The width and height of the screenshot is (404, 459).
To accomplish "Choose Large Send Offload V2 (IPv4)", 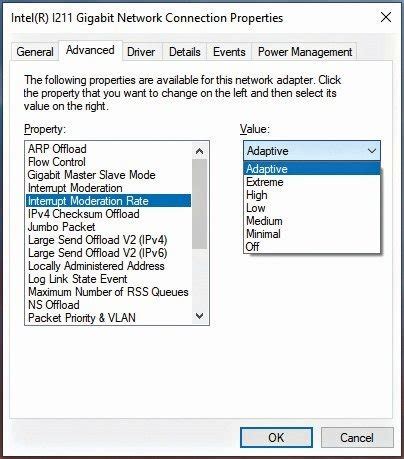I will click(x=108, y=240).
